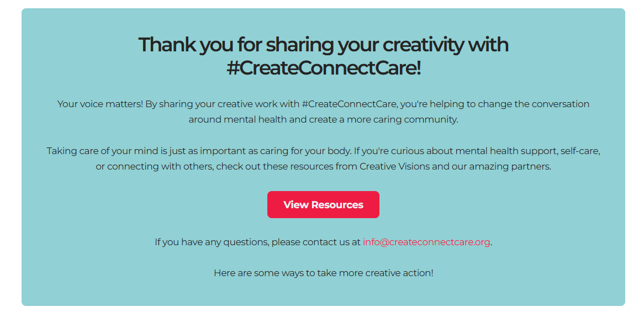Click the "Creative Visions" text
644x317 pixels.
coord(394,166)
